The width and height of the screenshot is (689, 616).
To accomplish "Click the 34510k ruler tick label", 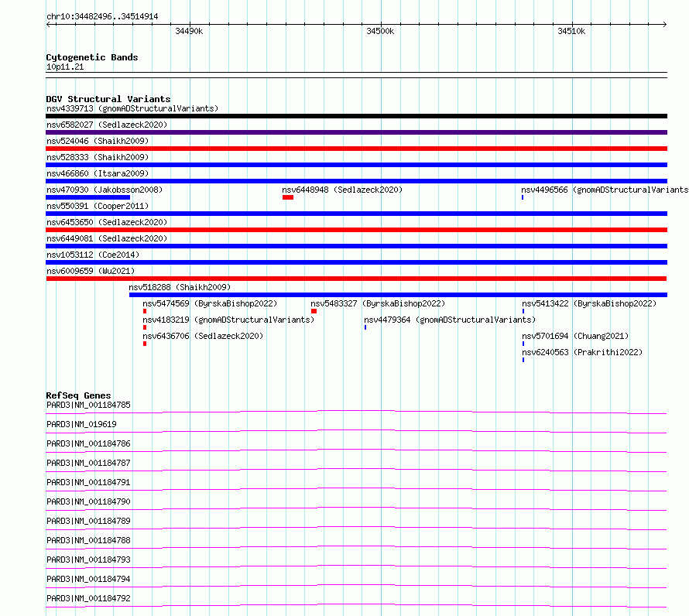I will [571, 31].
